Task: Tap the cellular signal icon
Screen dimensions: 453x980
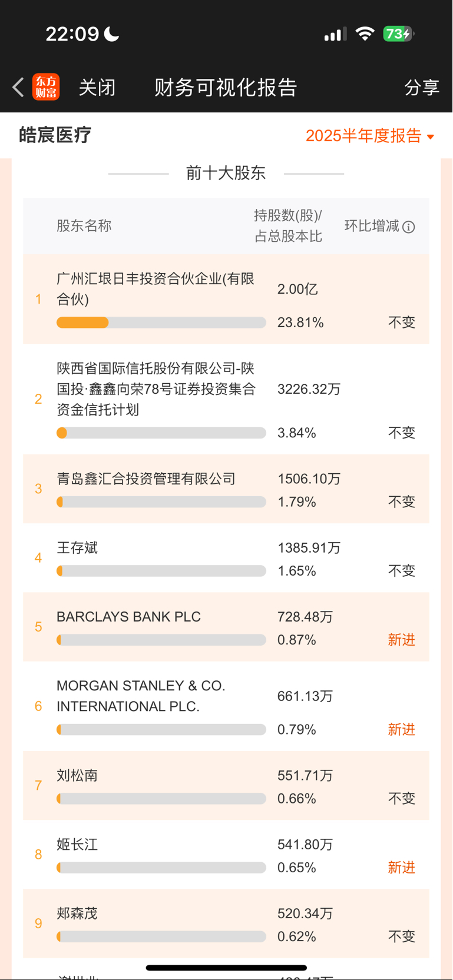Action: click(335, 34)
